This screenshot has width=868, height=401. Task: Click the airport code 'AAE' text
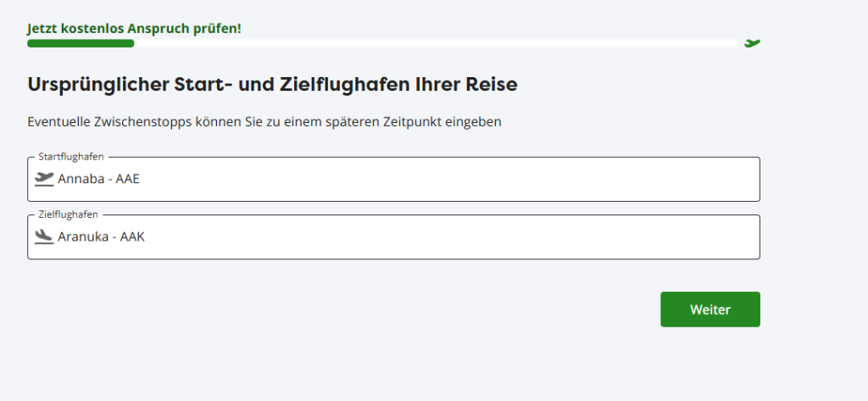126,179
